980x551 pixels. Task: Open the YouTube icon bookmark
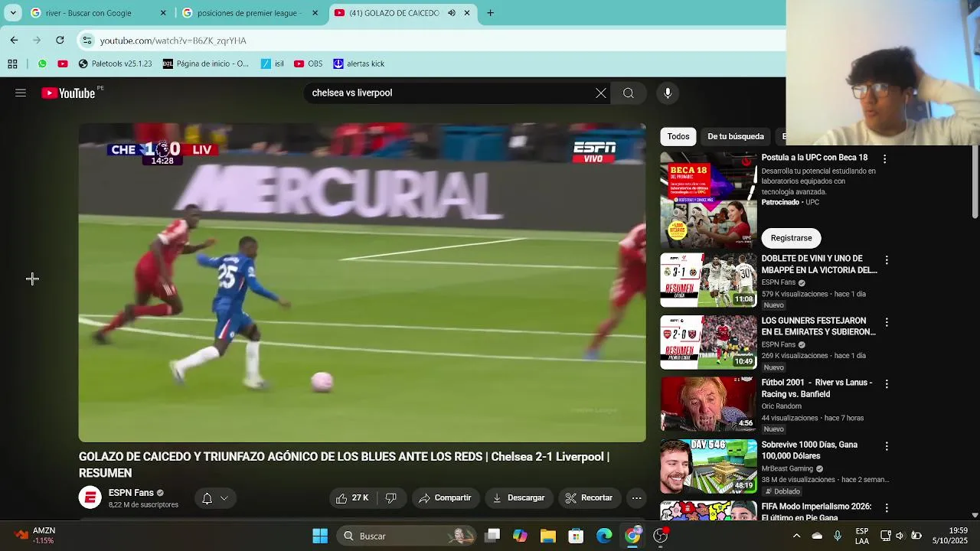pyautogui.click(x=63, y=64)
